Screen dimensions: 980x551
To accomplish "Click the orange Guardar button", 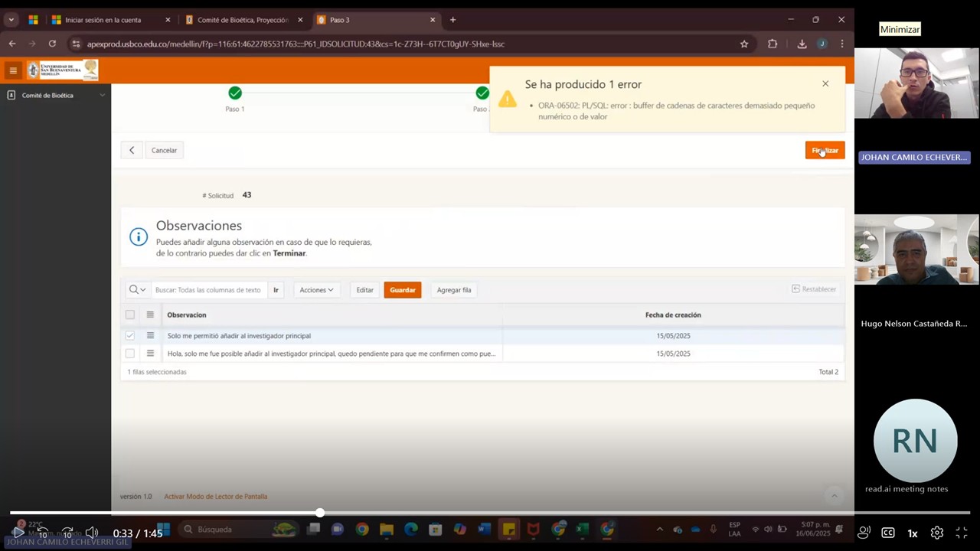I will point(403,290).
